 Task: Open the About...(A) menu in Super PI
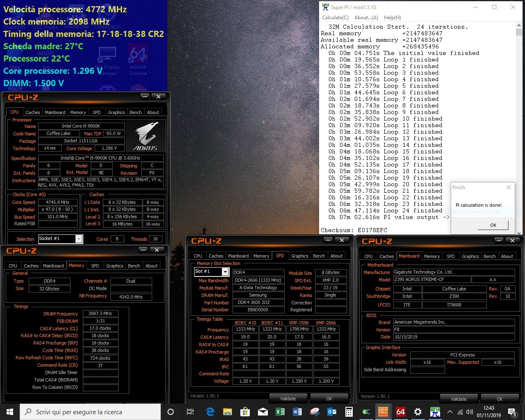click(366, 18)
